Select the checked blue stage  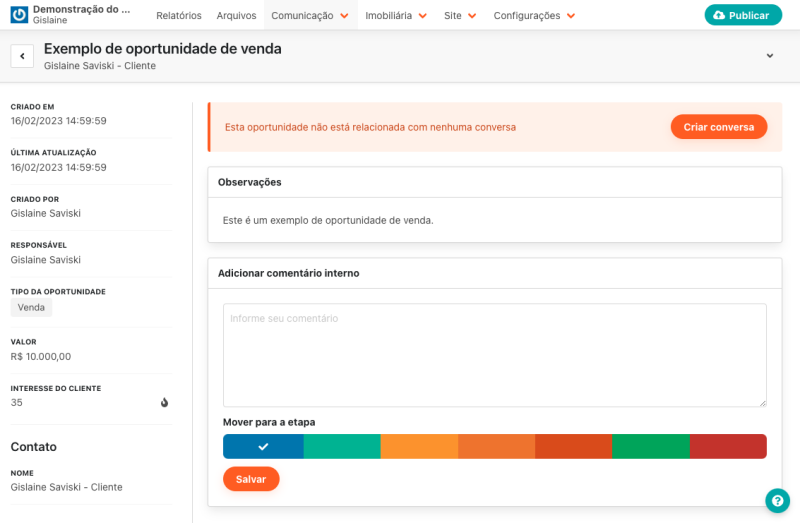point(263,446)
